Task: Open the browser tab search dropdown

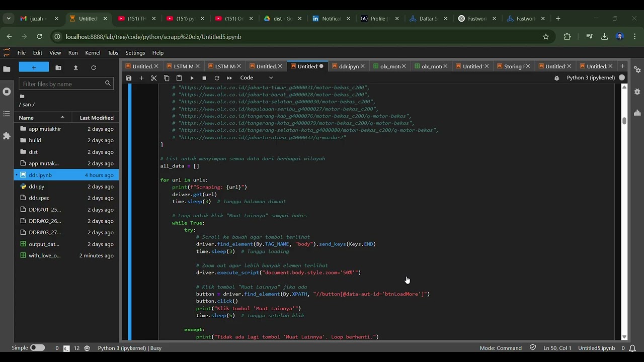Action: pyautogui.click(x=9, y=19)
